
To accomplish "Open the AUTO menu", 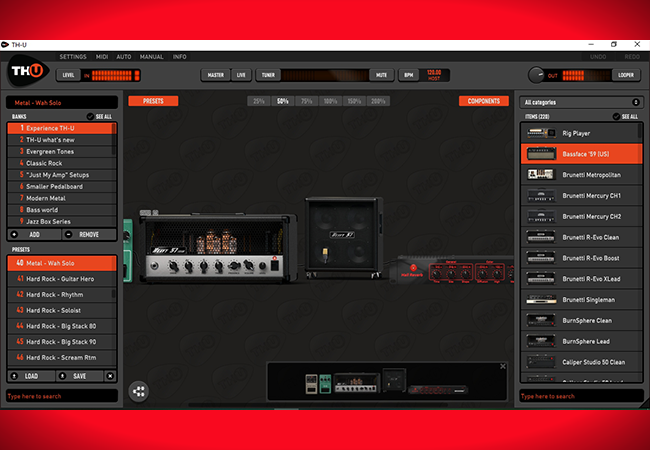I will tap(124, 57).
